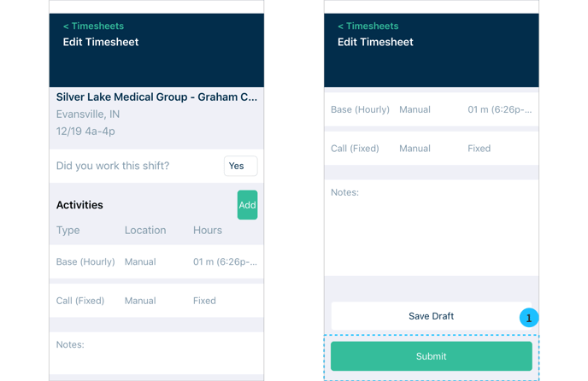Open Base (Hourly) activity on left screen
Viewport: 588px width, 381px height.
[156, 261]
